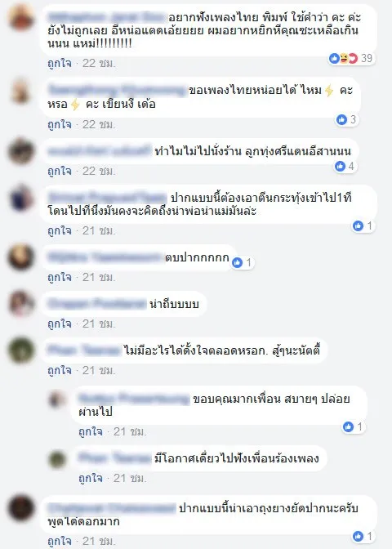The height and width of the screenshot is (549, 392).
Task: Open profile picture beside น่าถีบบบบ comment
Action: click(21, 303)
